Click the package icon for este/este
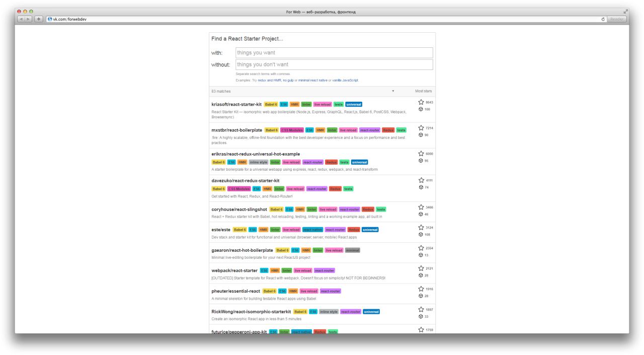644x355 pixels. 421,235
